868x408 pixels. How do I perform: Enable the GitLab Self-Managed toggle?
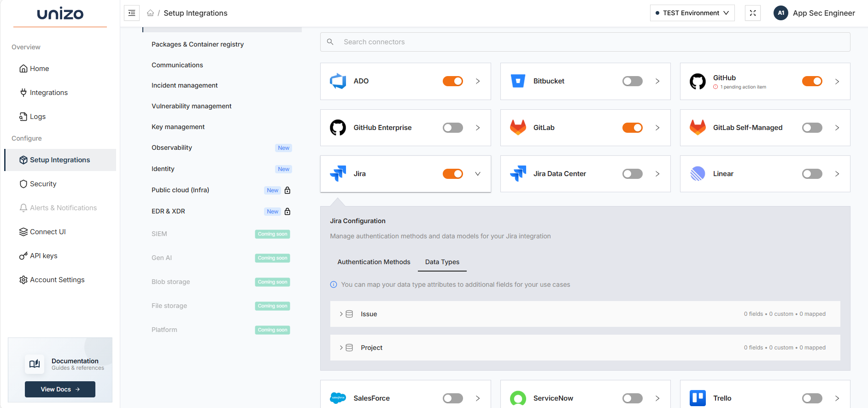(x=812, y=128)
